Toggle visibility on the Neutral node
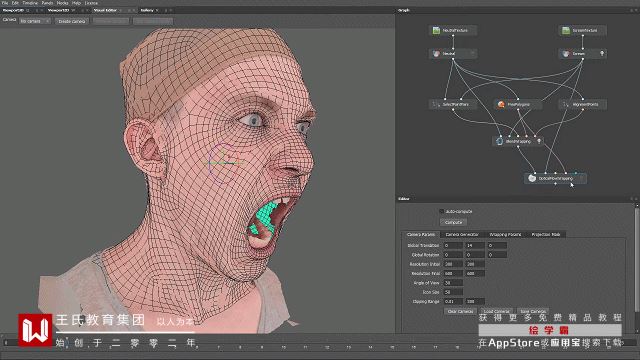The width and height of the screenshot is (640, 360). coord(472,53)
